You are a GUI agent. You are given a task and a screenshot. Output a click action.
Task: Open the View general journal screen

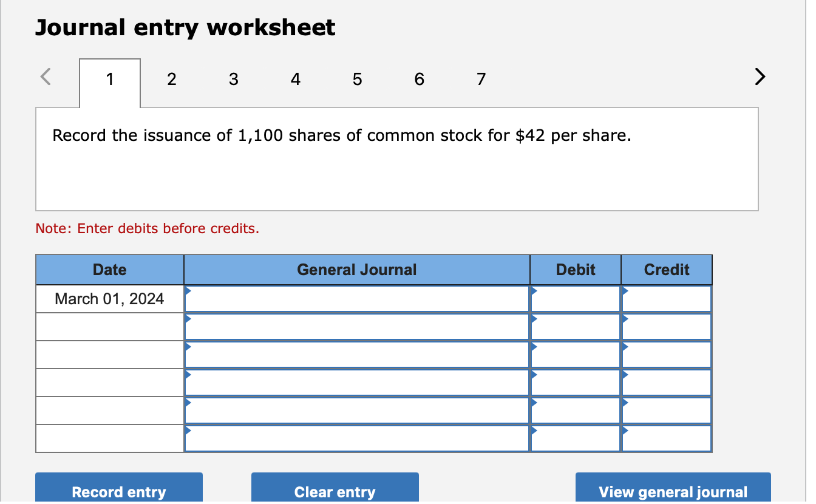click(673, 492)
